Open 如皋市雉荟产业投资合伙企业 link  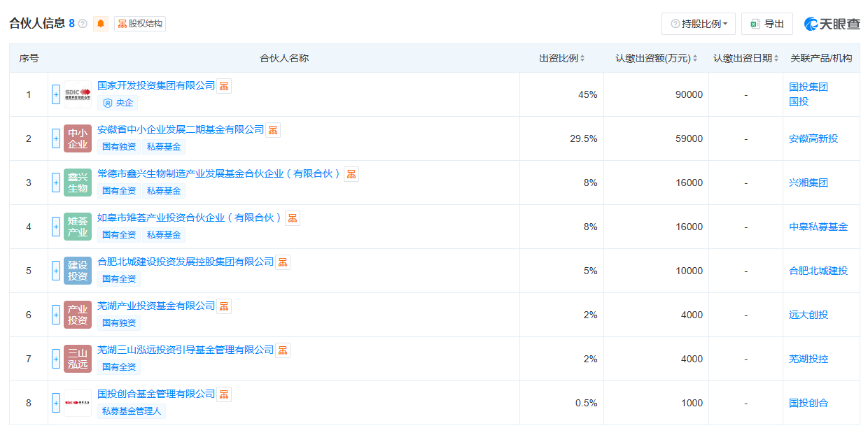tap(190, 217)
